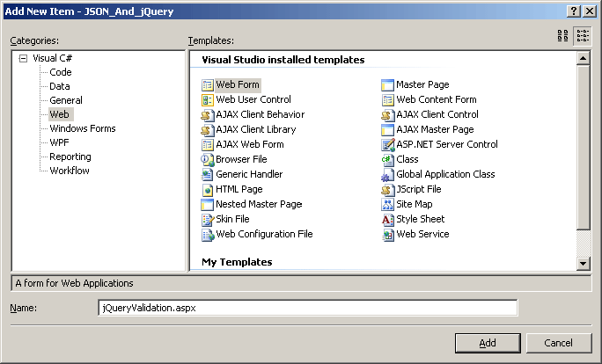Image resolution: width=602 pixels, height=364 pixels.
Task: Click the templates vertical scrollbar thumb
Action: coord(584,148)
